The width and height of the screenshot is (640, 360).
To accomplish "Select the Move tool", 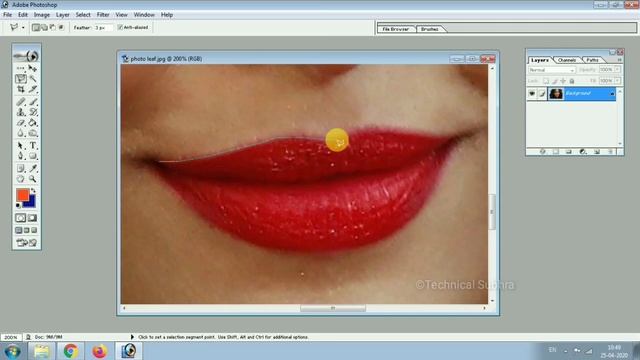I will coord(33,68).
